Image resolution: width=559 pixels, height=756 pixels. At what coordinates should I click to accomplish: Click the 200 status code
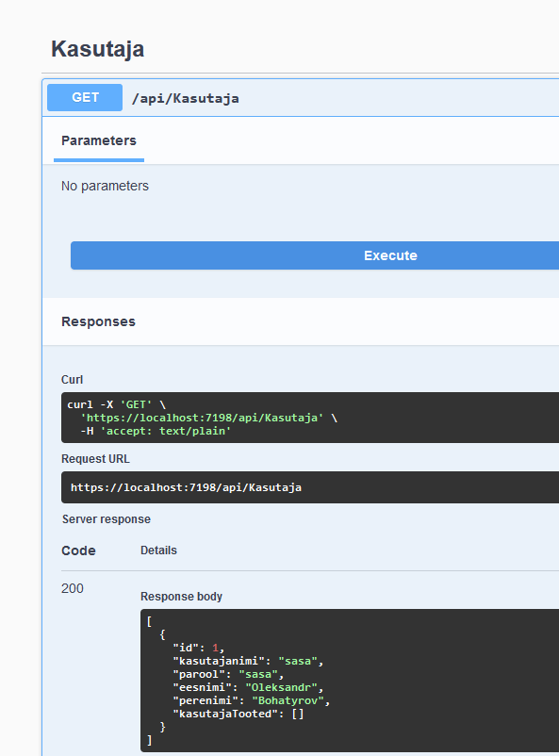(73, 589)
